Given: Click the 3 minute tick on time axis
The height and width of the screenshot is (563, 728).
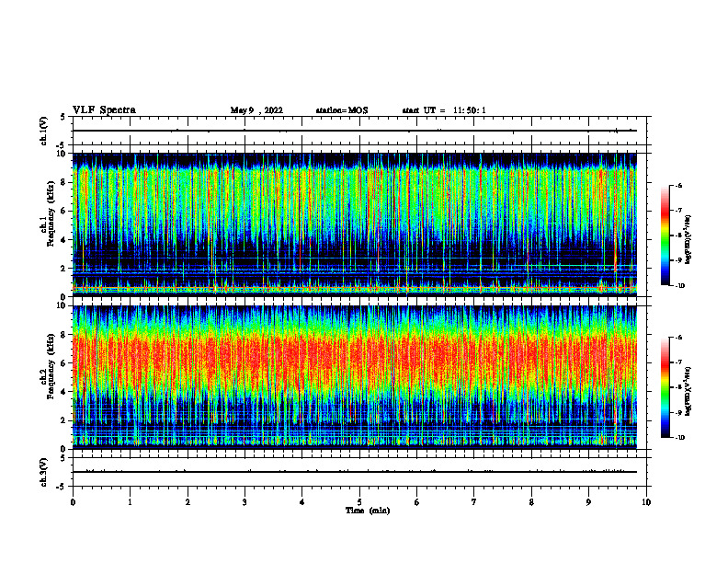Looking at the screenshot, I should click(245, 502).
